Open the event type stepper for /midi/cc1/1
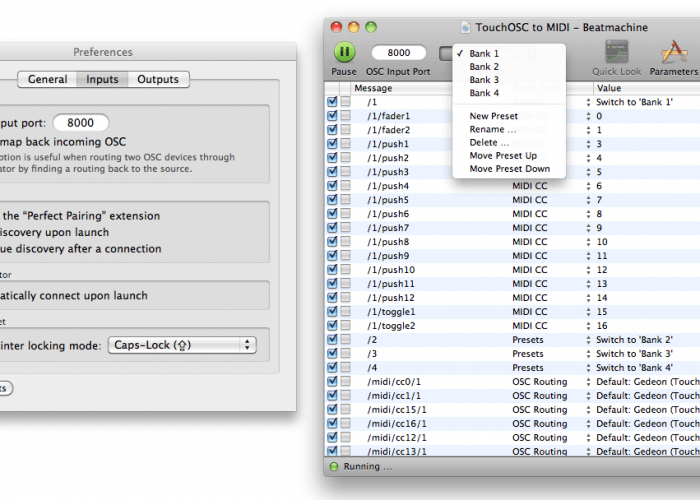Screen dimensions: 700x500 [588, 396]
